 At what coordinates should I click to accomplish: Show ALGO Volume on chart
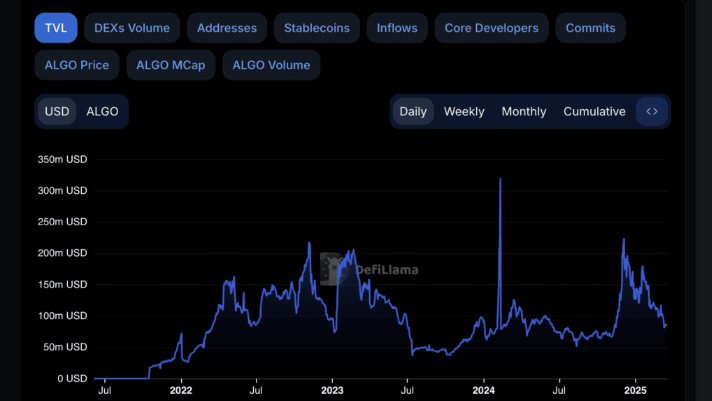click(x=271, y=65)
